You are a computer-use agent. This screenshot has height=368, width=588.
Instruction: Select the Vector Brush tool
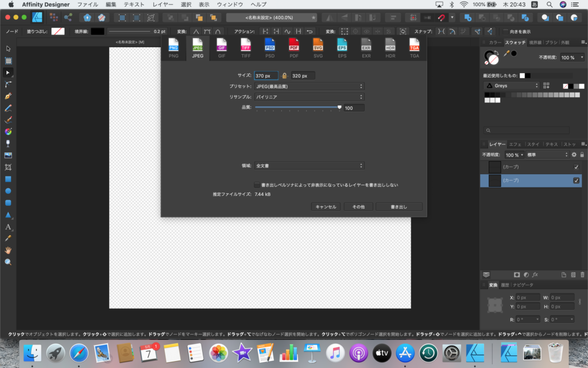click(x=8, y=120)
